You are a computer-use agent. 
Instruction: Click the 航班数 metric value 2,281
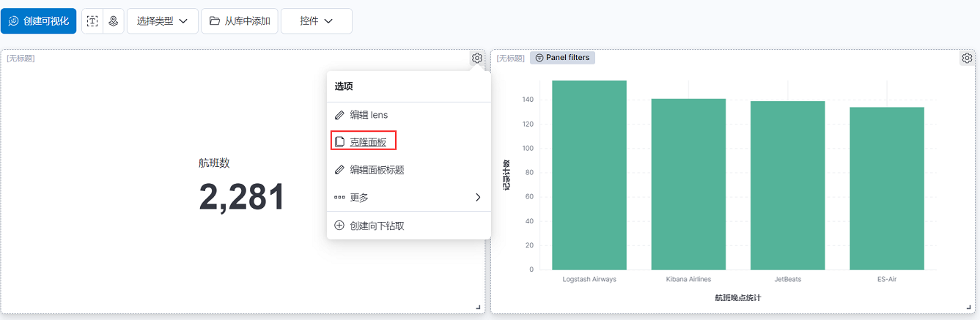pyautogui.click(x=242, y=197)
